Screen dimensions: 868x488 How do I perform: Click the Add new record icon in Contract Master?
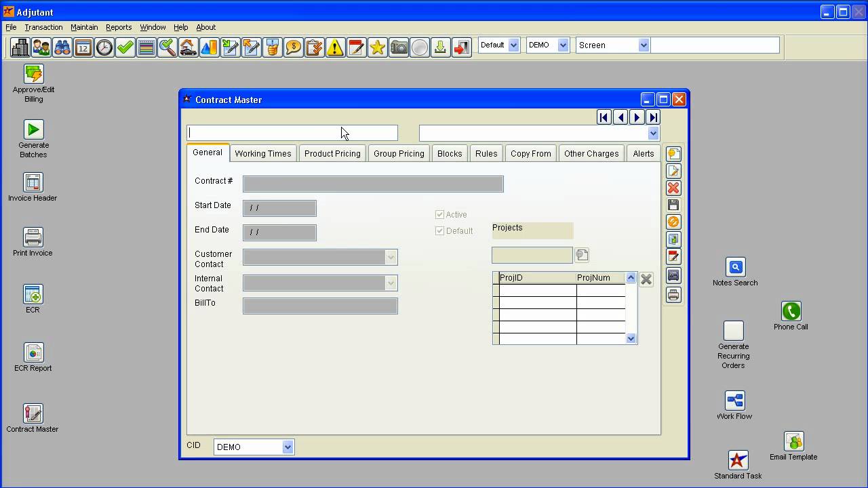click(673, 154)
